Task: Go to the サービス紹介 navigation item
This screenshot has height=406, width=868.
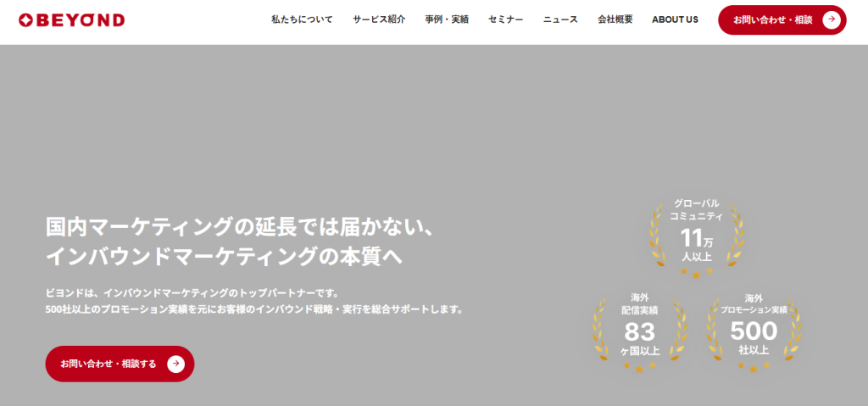Action: [x=379, y=19]
